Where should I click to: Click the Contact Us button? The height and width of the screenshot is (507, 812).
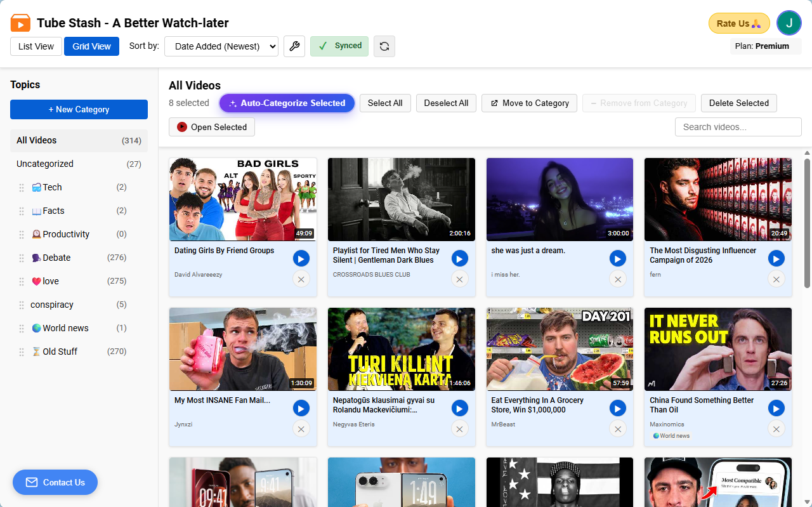point(55,482)
